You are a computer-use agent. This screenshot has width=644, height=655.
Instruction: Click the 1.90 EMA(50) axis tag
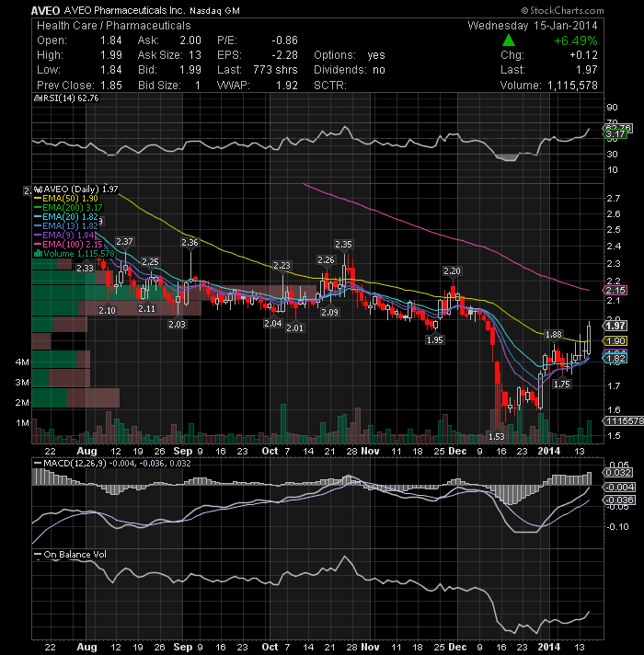click(x=615, y=341)
